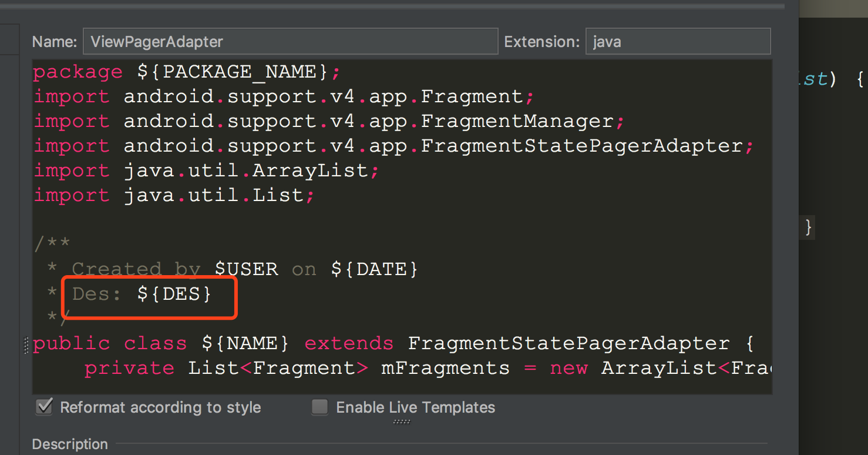Click the mFragments field declaration
868x455 pixels.
click(x=445, y=368)
